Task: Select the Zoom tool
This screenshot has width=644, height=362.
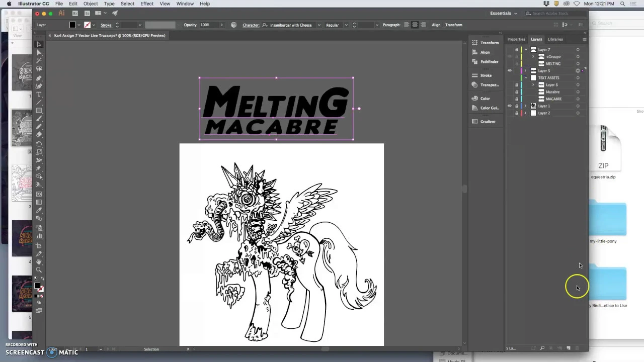Action: (x=39, y=270)
